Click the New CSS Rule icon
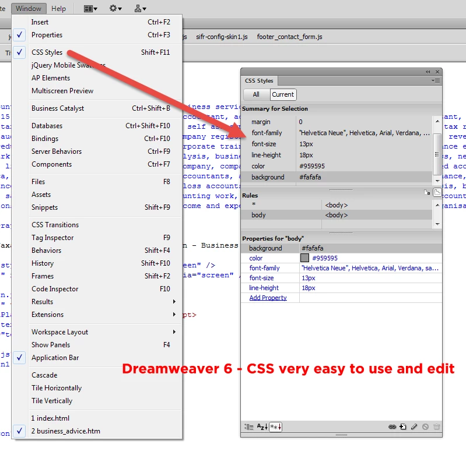This screenshot has height=476, width=466. (403, 427)
